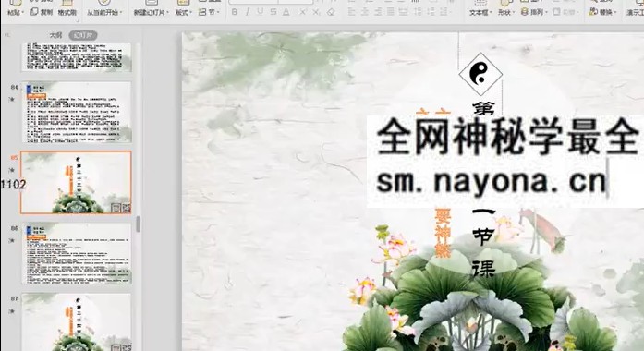Click the animation star beside slide 86

pos(12,240)
